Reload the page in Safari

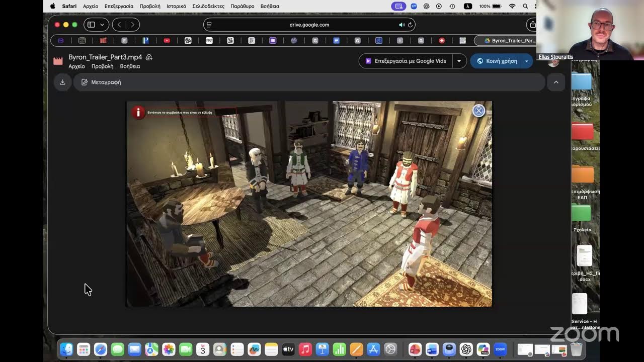(410, 25)
